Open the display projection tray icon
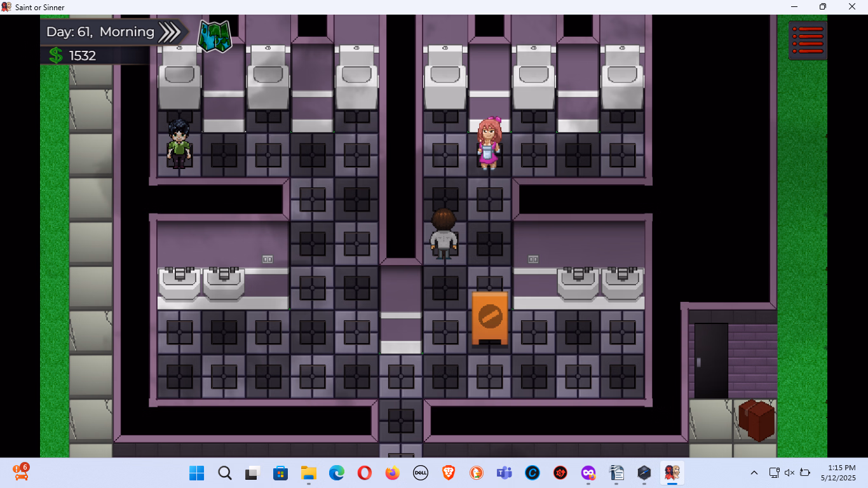 774,473
